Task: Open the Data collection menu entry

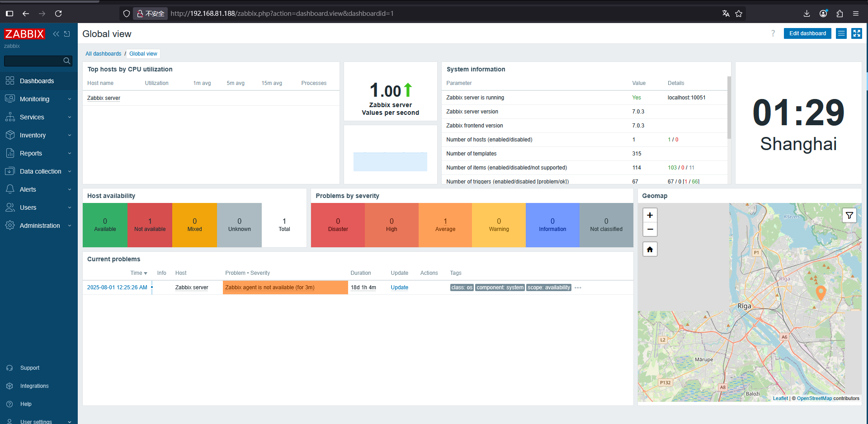Action: [x=41, y=171]
